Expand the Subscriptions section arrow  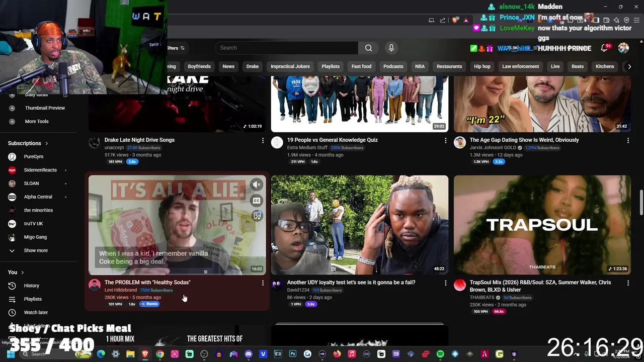(47, 143)
